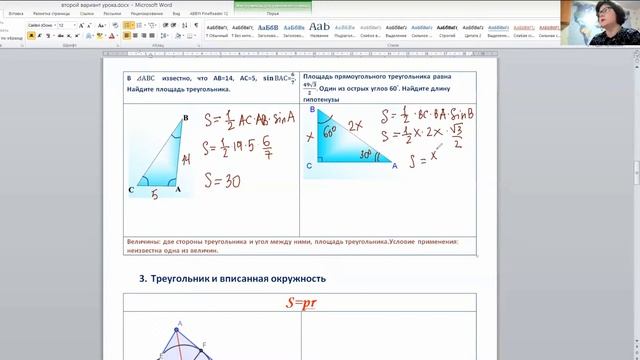Expand the font color dropdown arrow
This screenshot has width=640, height=360.
point(118,36)
